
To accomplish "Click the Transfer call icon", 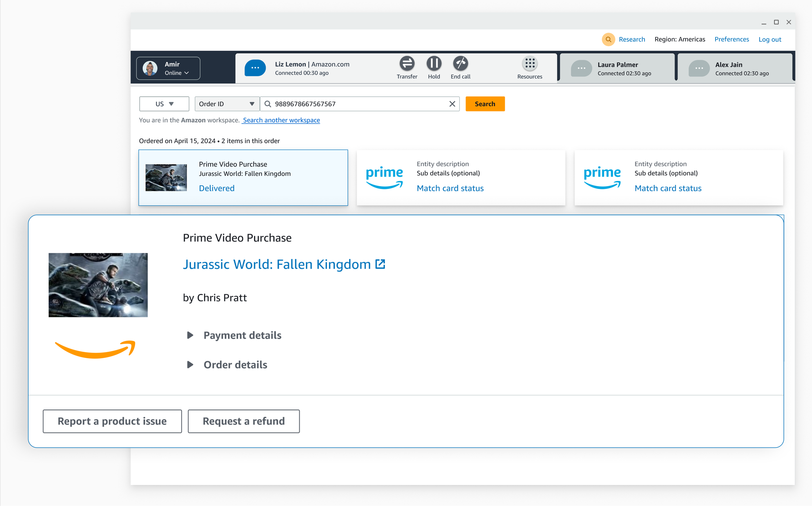I will pyautogui.click(x=407, y=64).
